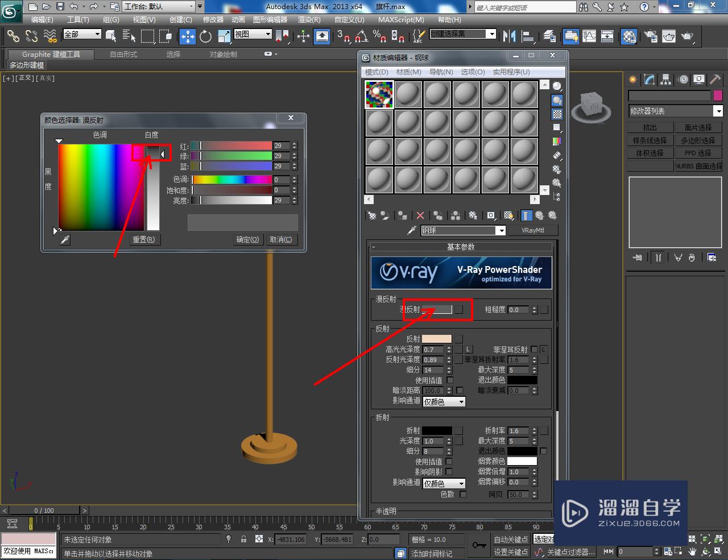Click Go to Parent icon
The image size is (728, 560).
click(539, 215)
